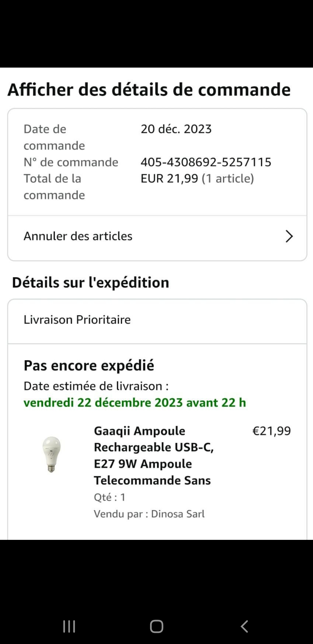Screen dimensions: 313x644
Task: Tap the Détails sur l'expédition heading
Action: tap(90, 283)
